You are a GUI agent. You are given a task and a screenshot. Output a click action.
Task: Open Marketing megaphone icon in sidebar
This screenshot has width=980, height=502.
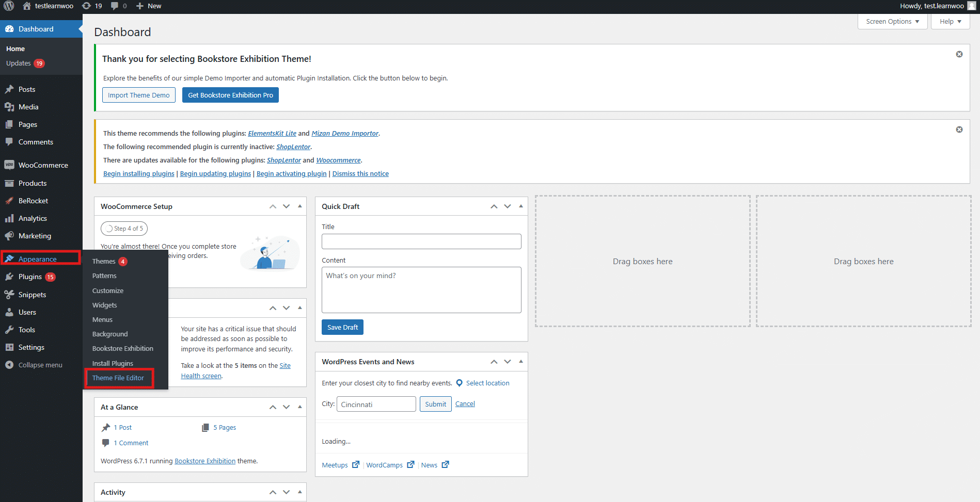9,236
